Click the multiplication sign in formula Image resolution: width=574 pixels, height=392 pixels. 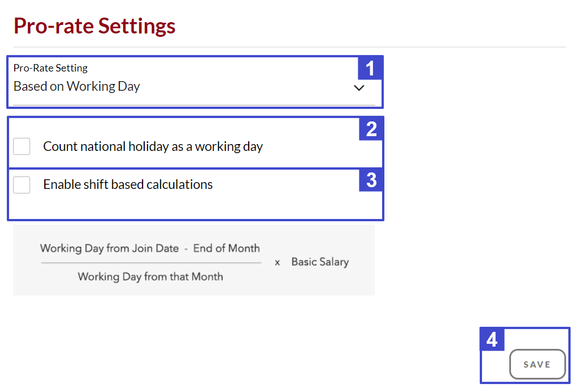click(277, 263)
